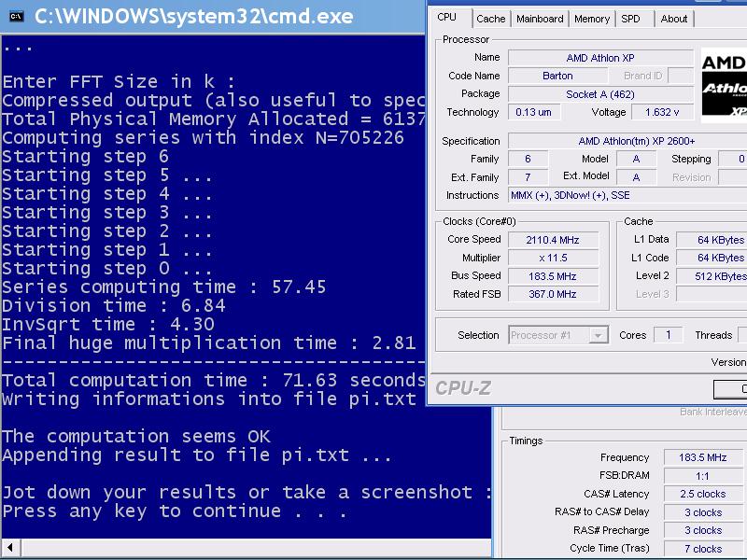Screen dimensions: 747x560
Task: Click the Starting step 0 line in cmd
Action: coord(107,269)
